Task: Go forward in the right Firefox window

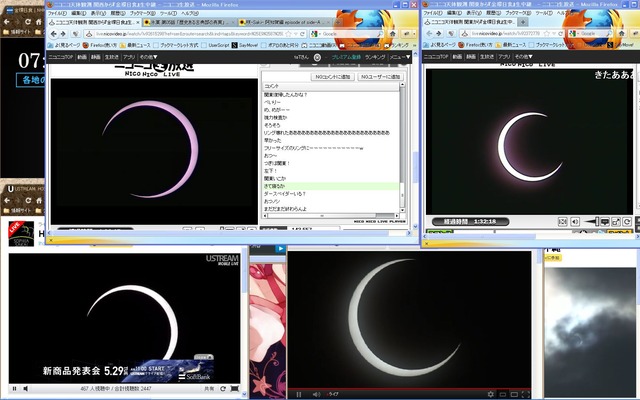Action: (x=439, y=33)
